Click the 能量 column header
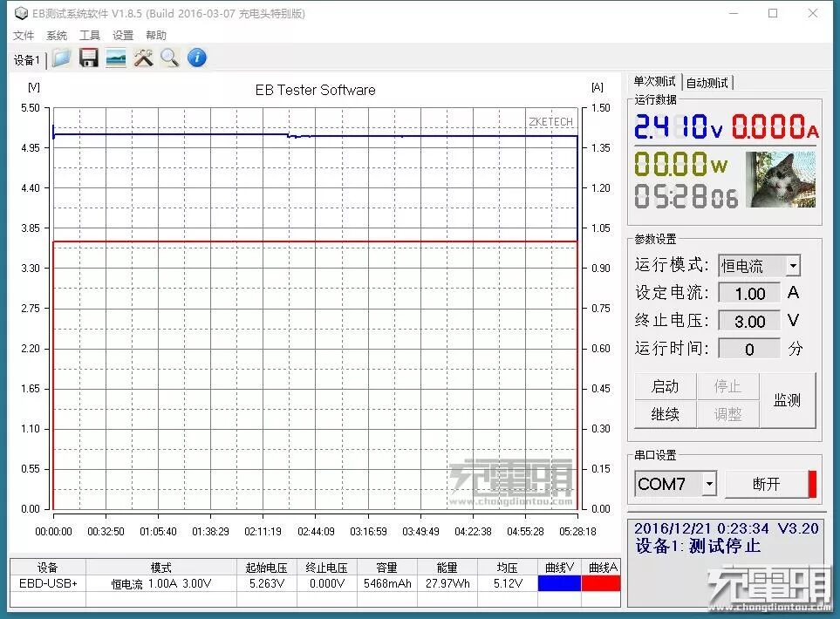Image resolution: width=840 pixels, height=619 pixels. [x=447, y=568]
